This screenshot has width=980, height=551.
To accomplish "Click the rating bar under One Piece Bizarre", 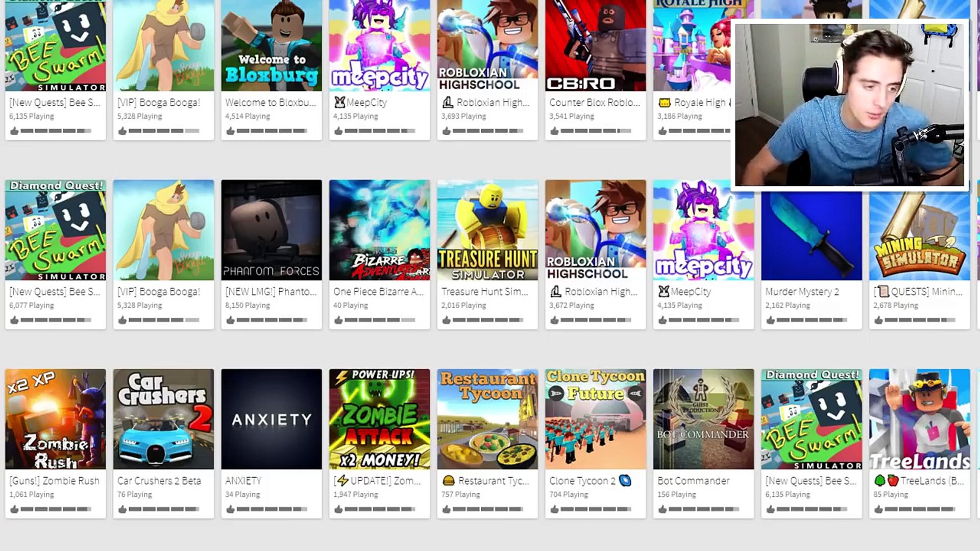I will 380,320.
